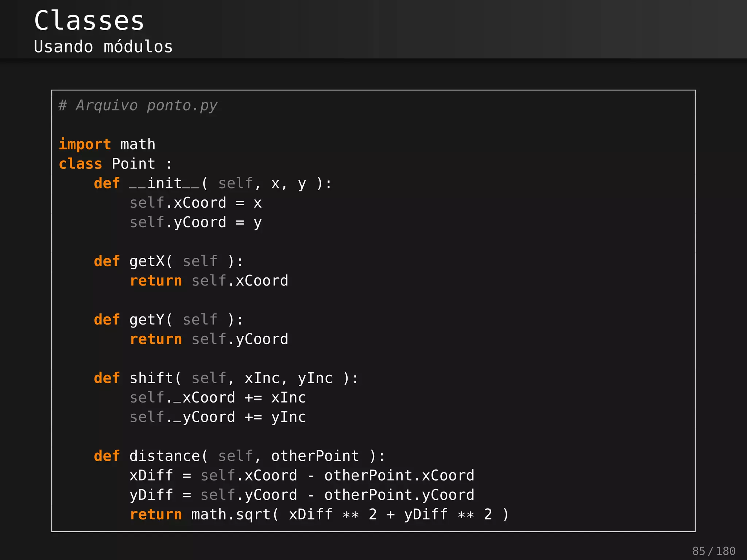Click the '__init__( self, x, y ):' definition line

click(213, 183)
